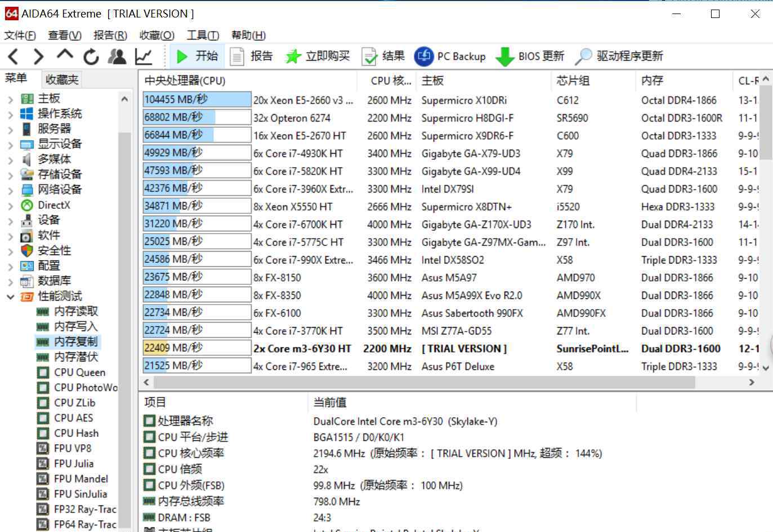This screenshot has width=773, height=532.
Task: Open 帮助(H) menu
Action: pos(248,35)
